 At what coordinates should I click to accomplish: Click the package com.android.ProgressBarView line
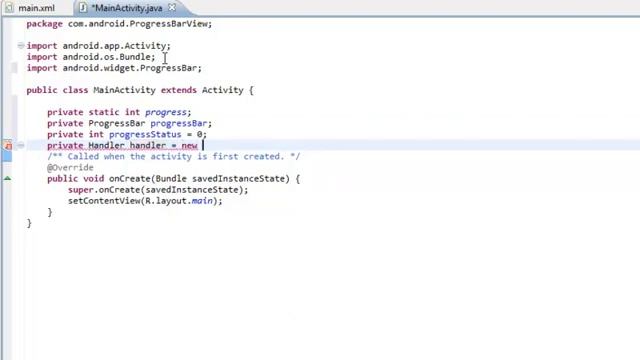(x=119, y=24)
